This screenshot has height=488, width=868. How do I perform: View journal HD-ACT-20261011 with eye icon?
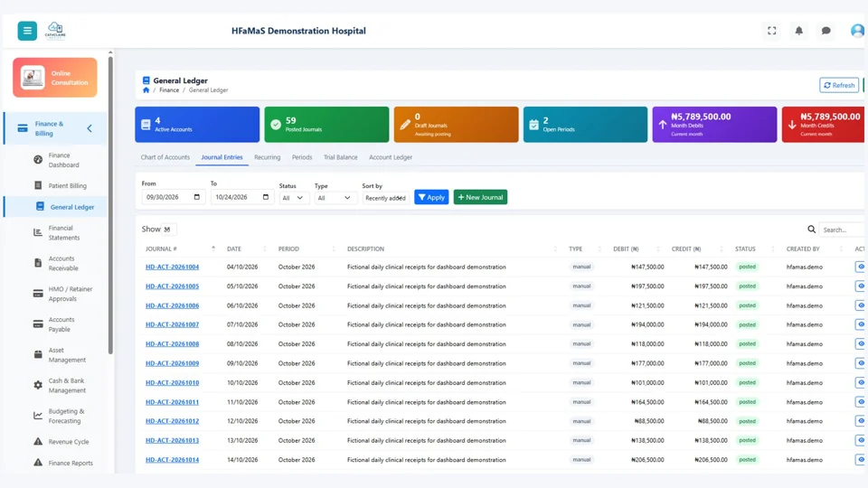point(860,402)
